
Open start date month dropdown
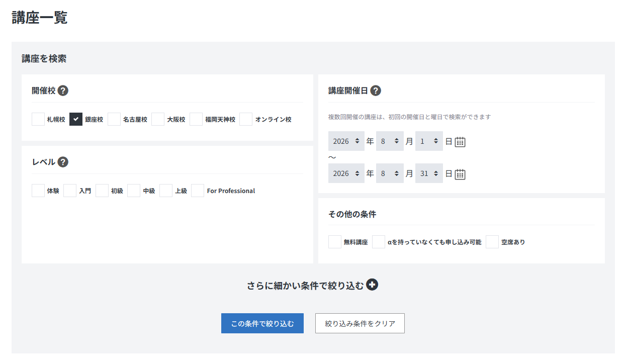390,141
